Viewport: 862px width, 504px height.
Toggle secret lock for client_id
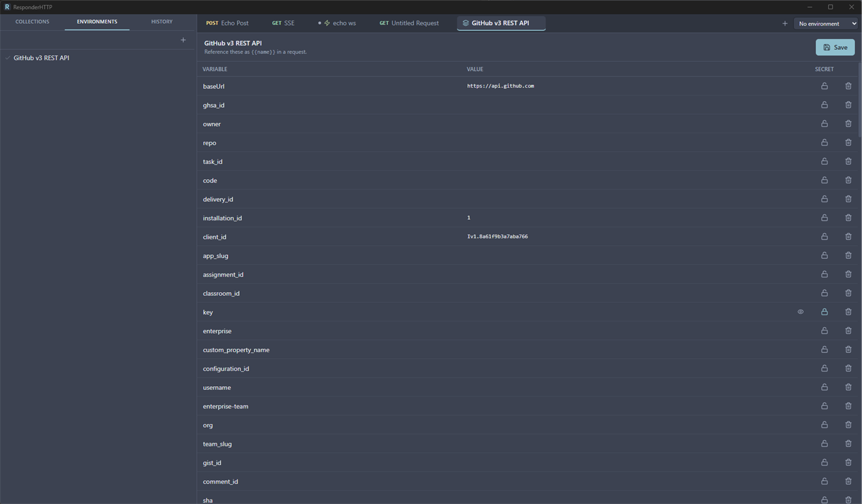[x=824, y=236]
